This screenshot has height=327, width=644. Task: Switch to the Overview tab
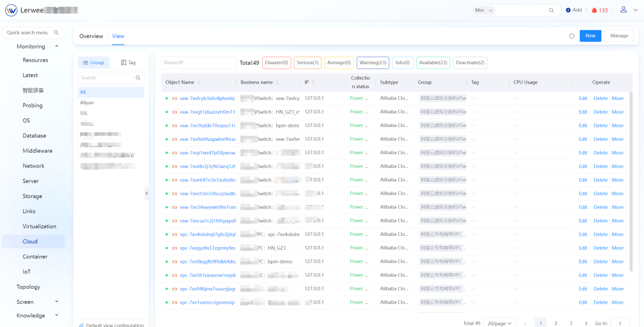coord(91,36)
